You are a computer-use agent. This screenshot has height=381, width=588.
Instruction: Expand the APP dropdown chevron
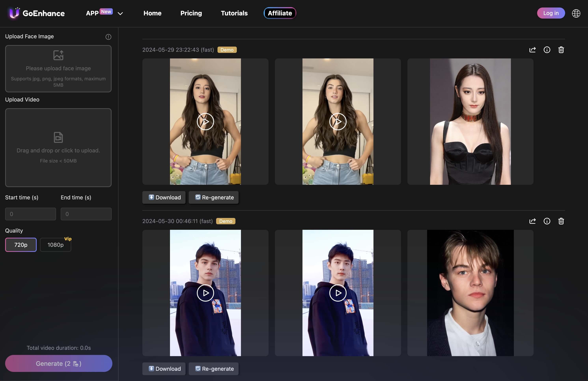pos(120,14)
